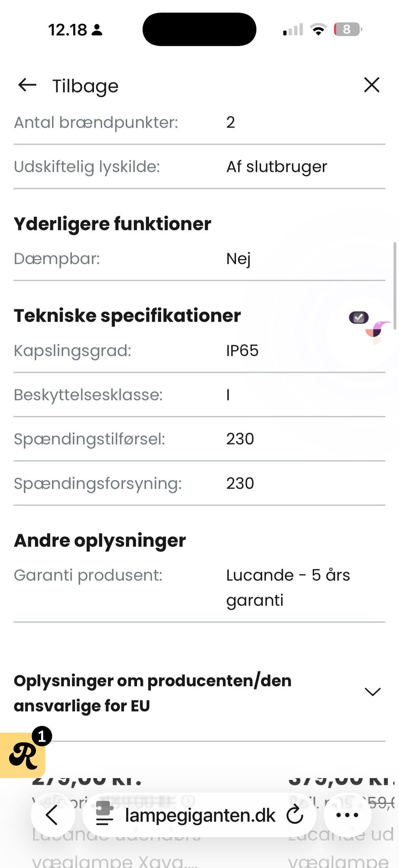This screenshot has width=399, height=868.
Task: Tap the notification badge showing 1
Action: [42, 737]
